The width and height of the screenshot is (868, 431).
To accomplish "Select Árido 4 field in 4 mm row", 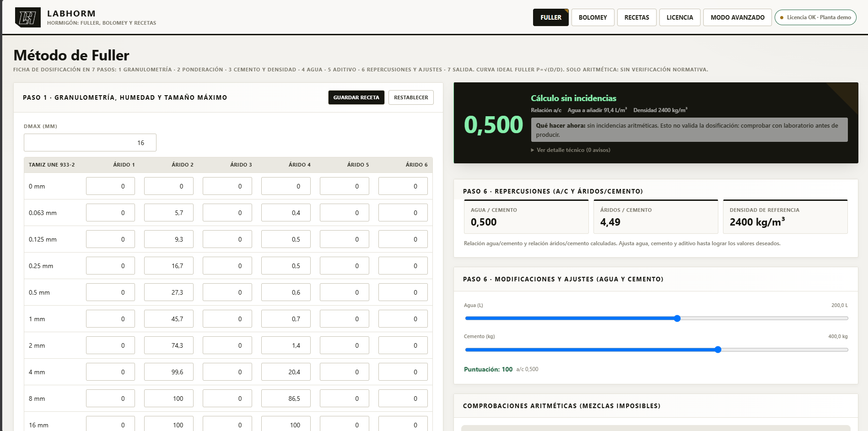I will 286,372.
